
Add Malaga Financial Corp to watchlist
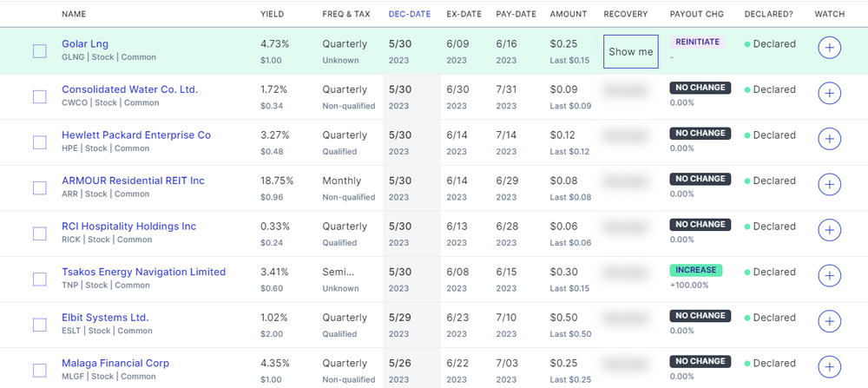[x=829, y=367]
